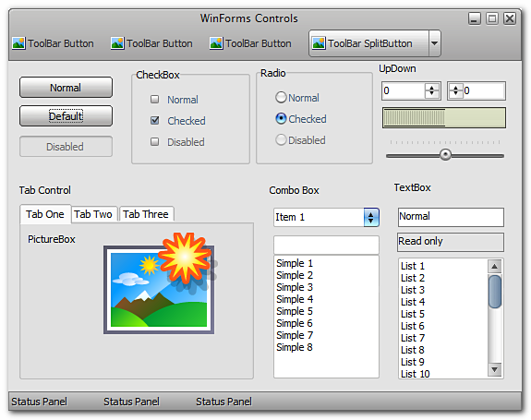The width and height of the screenshot is (531, 420).
Task: Select the Normal radio button
Action: click(281, 98)
